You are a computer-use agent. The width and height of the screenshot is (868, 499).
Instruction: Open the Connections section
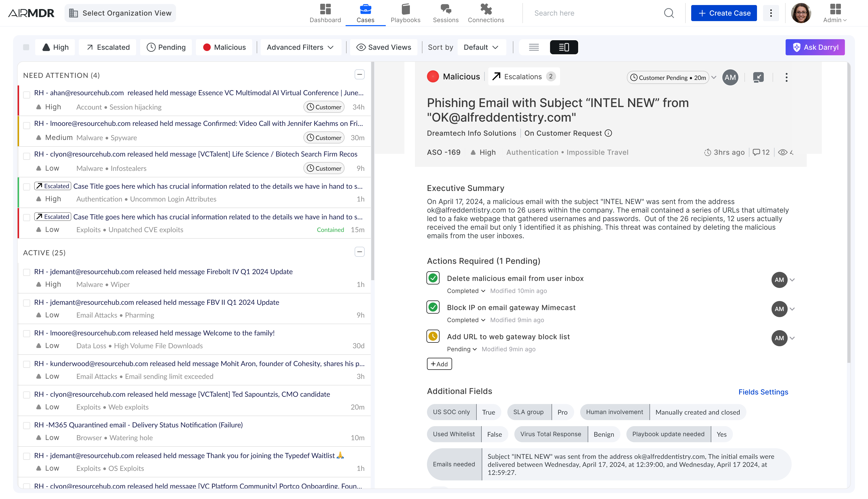(x=485, y=13)
